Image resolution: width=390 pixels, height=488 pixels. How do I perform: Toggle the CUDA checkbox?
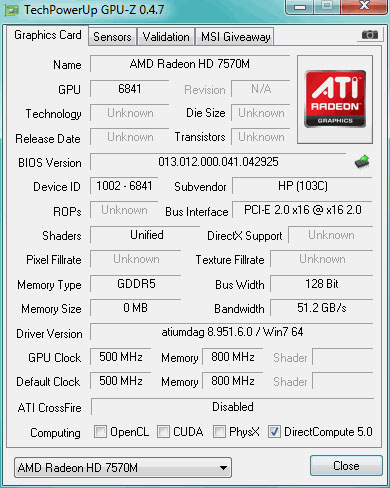(x=163, y=432)
